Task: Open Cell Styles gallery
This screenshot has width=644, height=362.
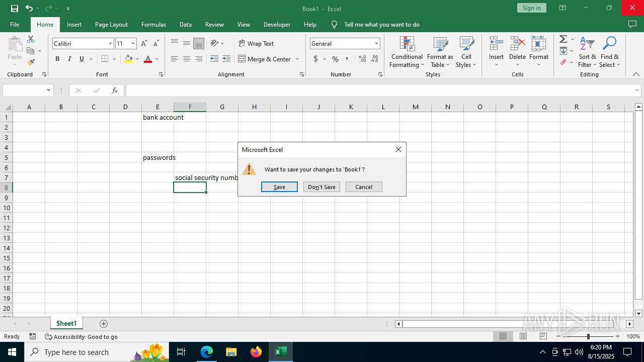Action: 466,52
